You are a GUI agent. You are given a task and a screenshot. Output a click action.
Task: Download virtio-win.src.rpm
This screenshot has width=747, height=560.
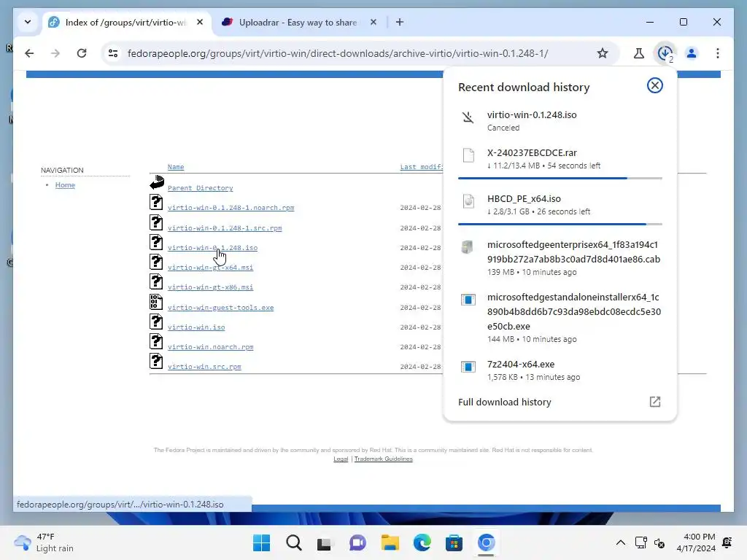click(x=204, y=367)
